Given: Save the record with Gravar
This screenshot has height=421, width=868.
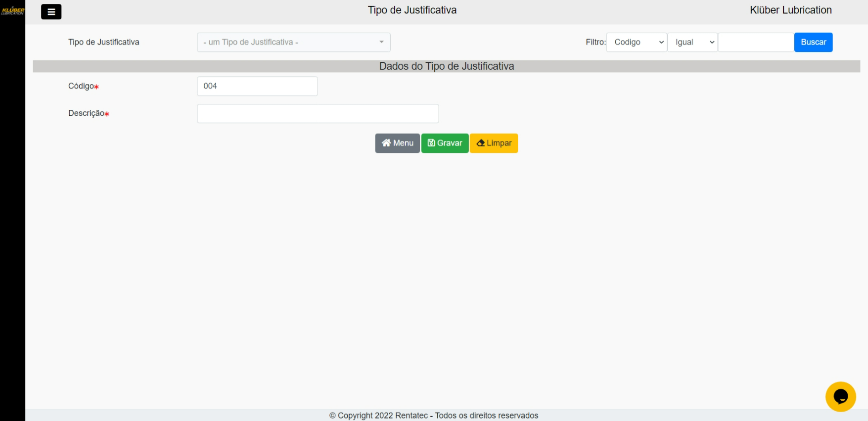Looking at the screenshot, I should 445,143.
